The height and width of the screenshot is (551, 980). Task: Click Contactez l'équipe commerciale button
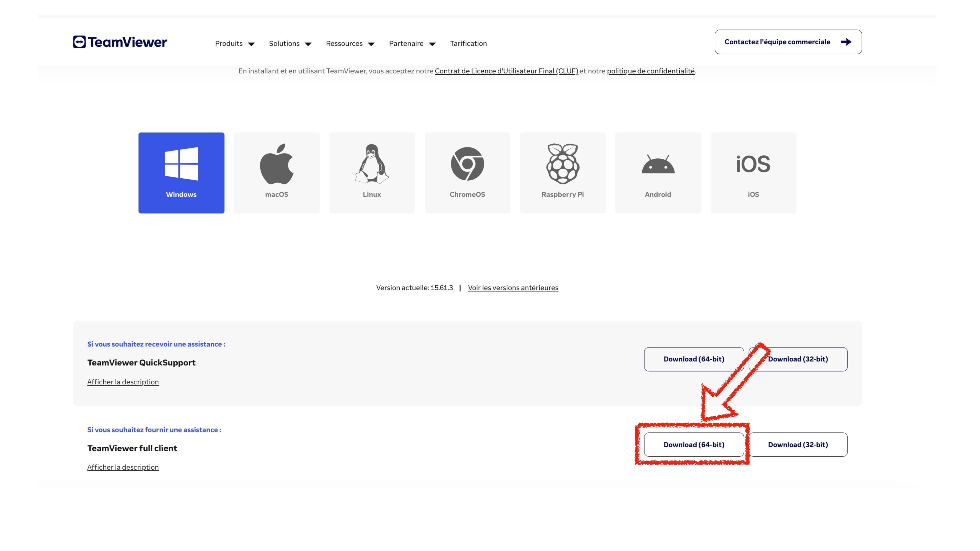coord(788,42)
